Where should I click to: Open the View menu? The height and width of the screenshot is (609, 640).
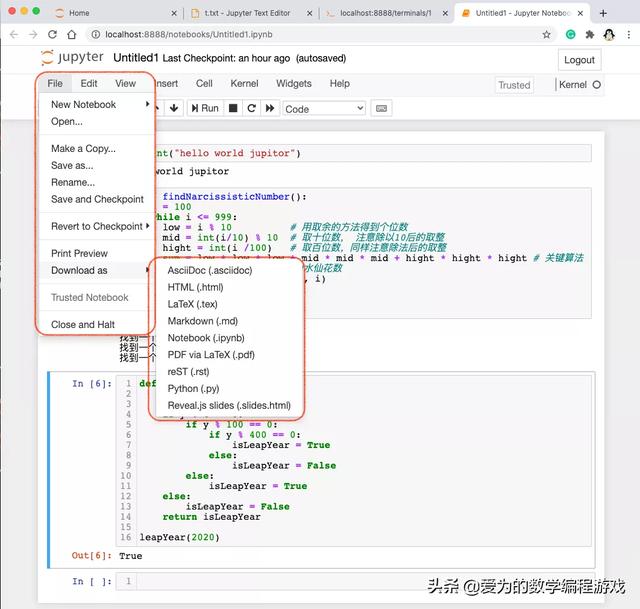pyautogui.click(x=125, y=83)
